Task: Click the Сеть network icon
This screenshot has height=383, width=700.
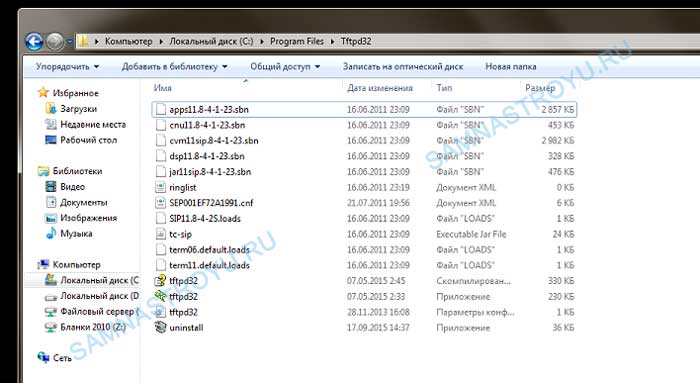Action: pos(43,357)
